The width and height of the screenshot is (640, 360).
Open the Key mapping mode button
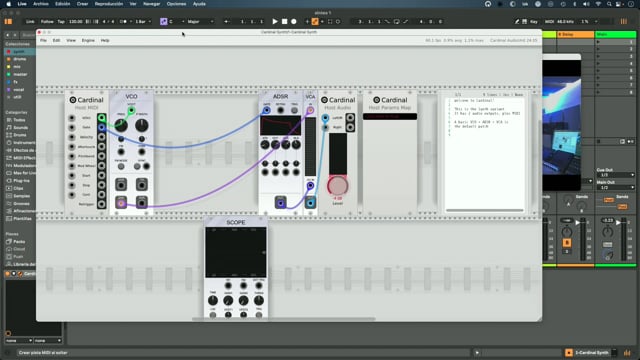point(533,22)
